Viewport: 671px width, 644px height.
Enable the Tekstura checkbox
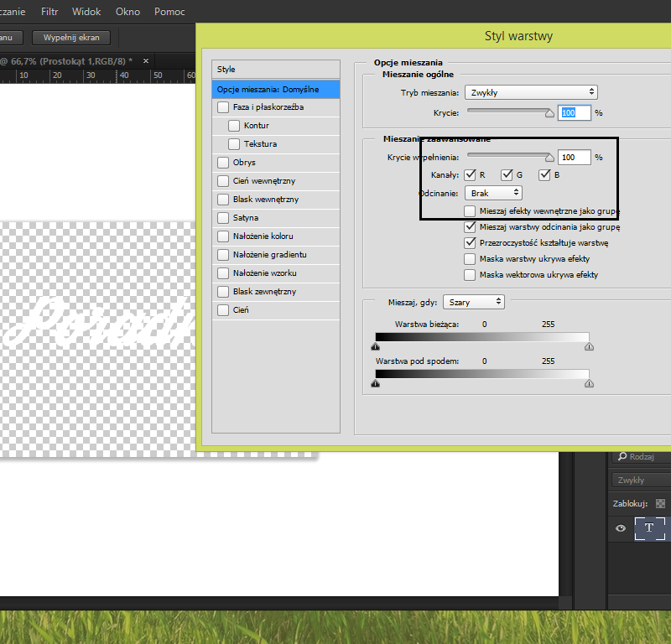[234, 143]
